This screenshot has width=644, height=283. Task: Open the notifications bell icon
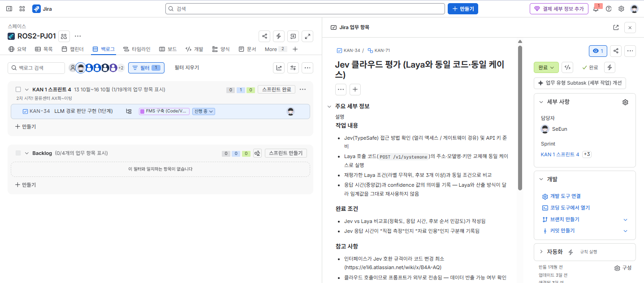pyautogui.click(x=596, y=9)
